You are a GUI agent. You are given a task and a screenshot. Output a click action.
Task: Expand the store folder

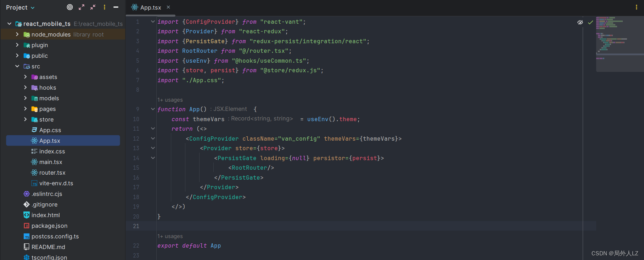pyautogui.click(x=25, y=119)
